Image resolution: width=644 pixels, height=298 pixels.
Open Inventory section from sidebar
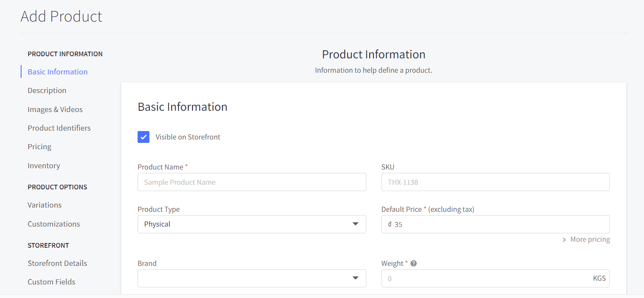[x=43, y=166]
